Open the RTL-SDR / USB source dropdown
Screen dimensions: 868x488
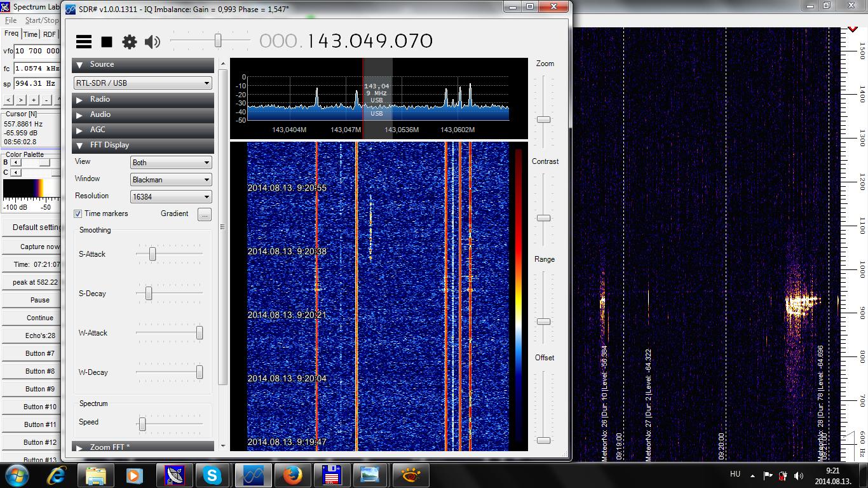[143, 83]
